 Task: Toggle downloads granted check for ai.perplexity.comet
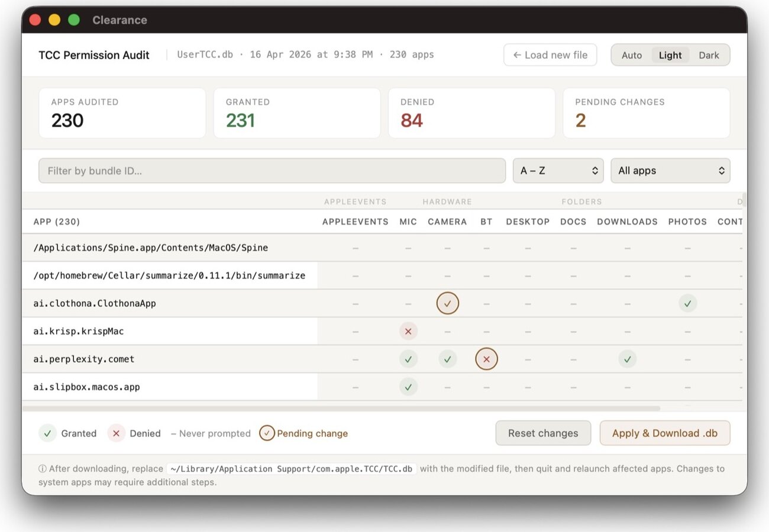click(628, 359)
